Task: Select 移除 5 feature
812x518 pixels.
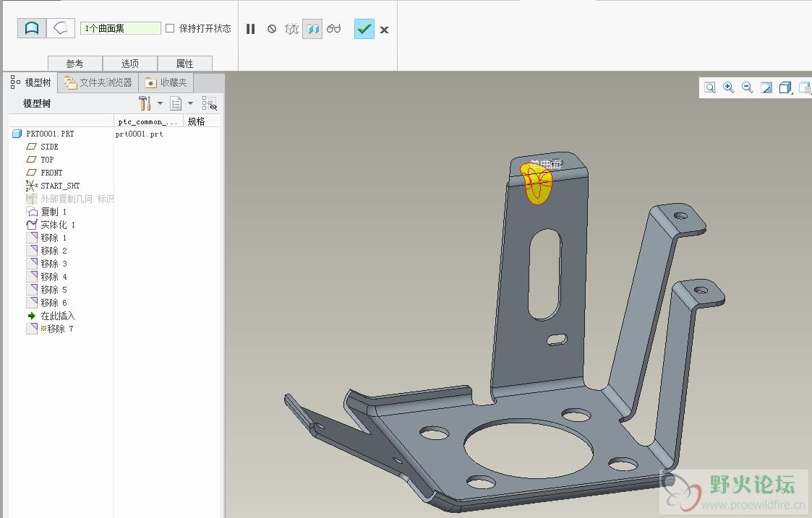Action: tap(54, 289)
